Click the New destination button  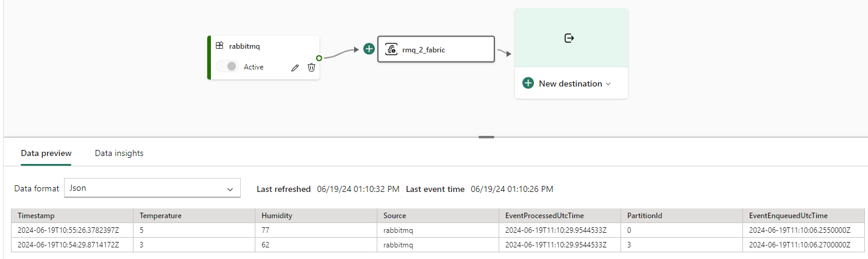coord(571,83)
